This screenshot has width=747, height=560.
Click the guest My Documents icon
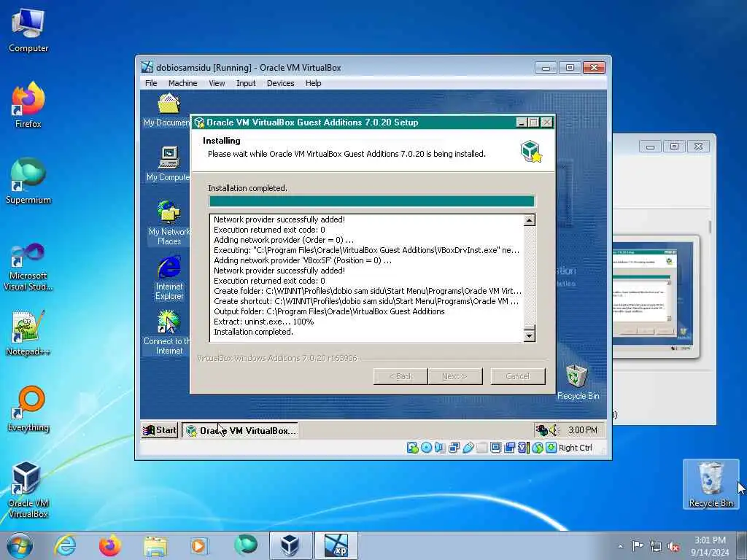tap(169, 110)
